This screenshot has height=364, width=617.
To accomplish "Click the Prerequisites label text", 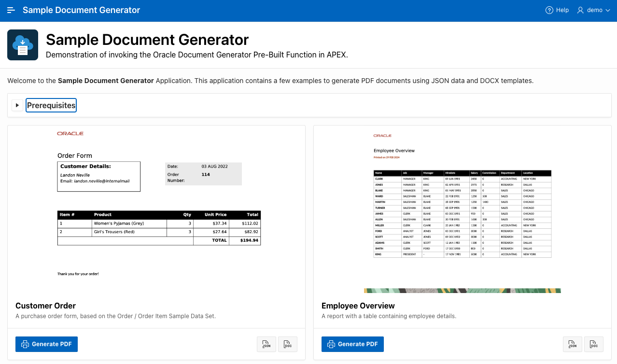I will click(51, 105).
